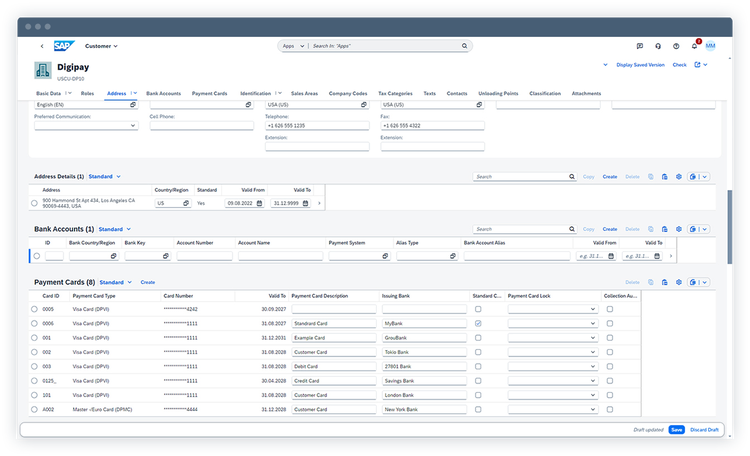Switch to Basic Data tab
Image resolution: width=750 pixels, height=456 pixels.
point(48,93)
